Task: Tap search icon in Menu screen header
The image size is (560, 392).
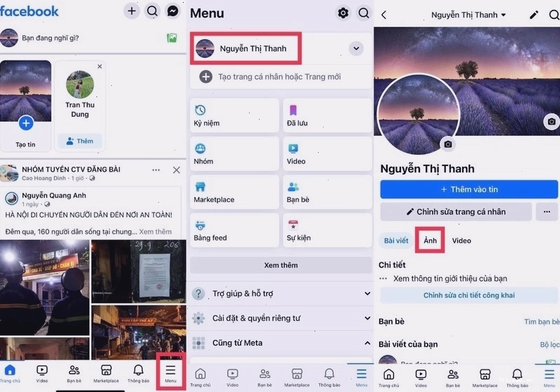Action: click(x=364, y=13)
